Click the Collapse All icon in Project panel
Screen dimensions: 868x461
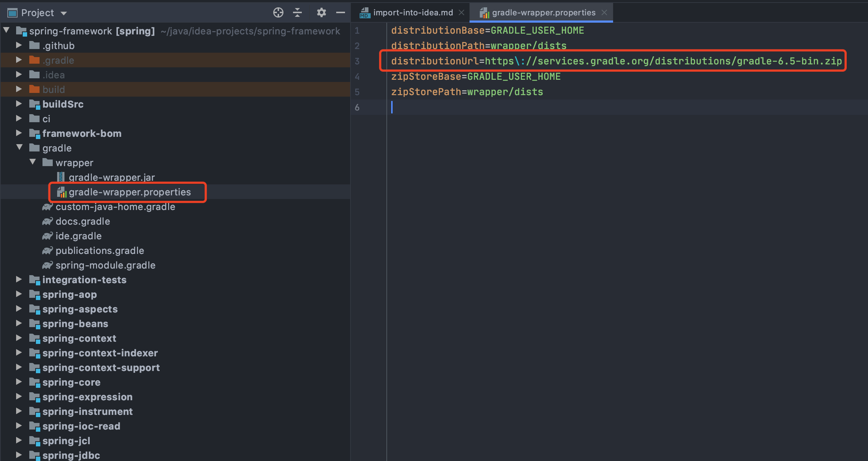click(x=297, y=13)
